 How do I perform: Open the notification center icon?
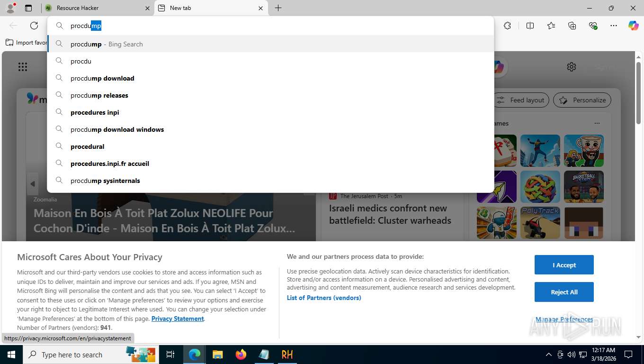628,355
